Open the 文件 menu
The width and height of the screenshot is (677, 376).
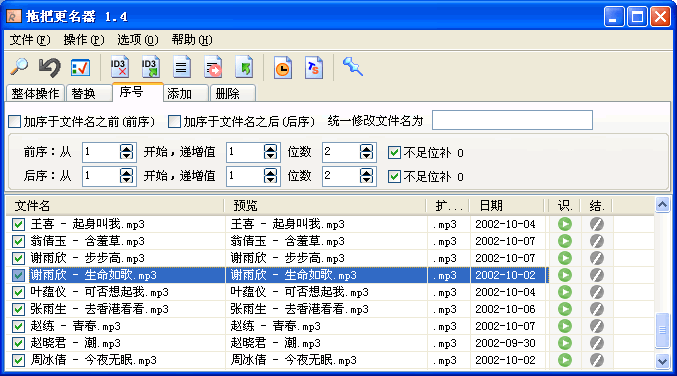pos(30,40)
